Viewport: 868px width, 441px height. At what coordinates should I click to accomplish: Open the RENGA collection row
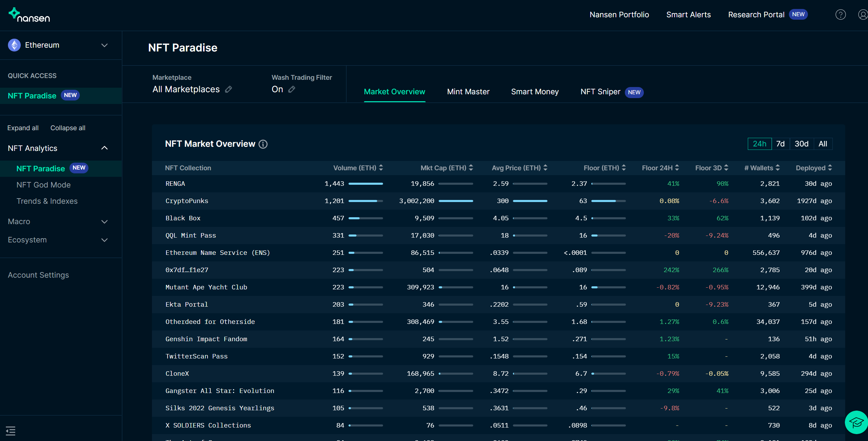click(498, 184)
